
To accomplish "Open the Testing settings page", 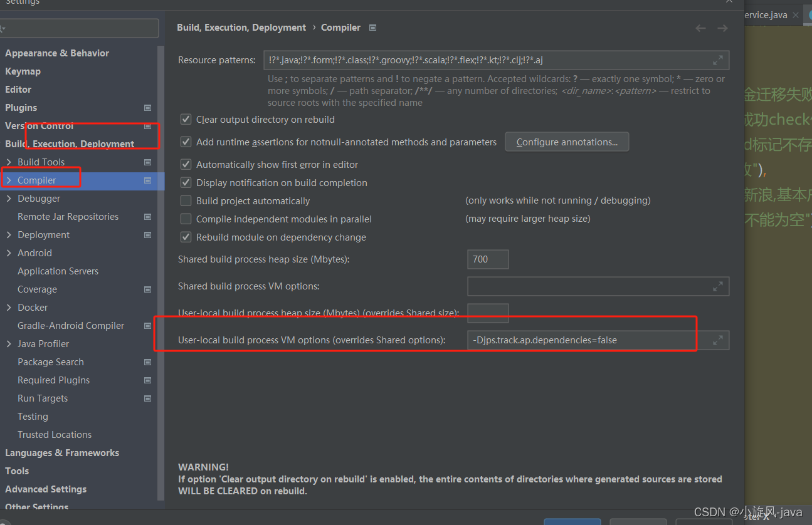I will [33, 417].
